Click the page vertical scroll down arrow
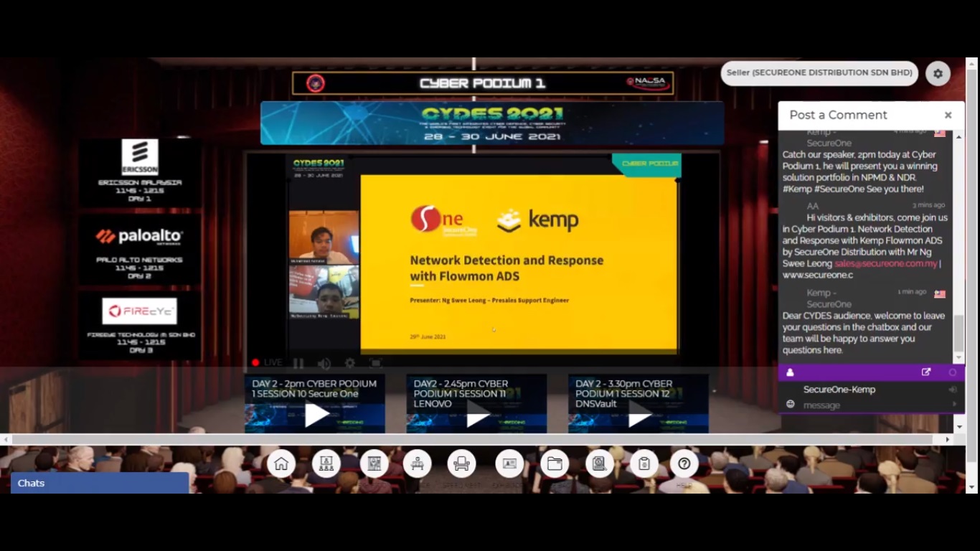The height and width of the screenshot is (551, 980). tap(972, 487)
